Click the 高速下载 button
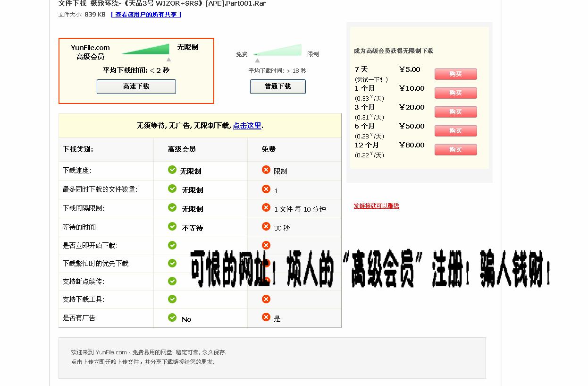This screenshot has width=588, height=386. tap(136, 86)
